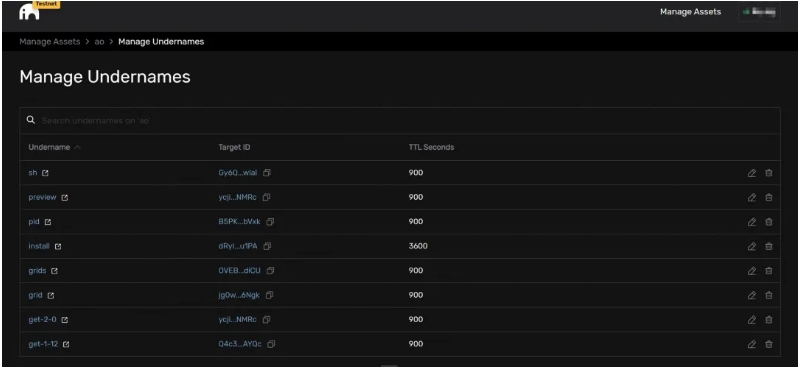Open the wallet account button
This screenshot has width=800, height=367.
[759, 12]
